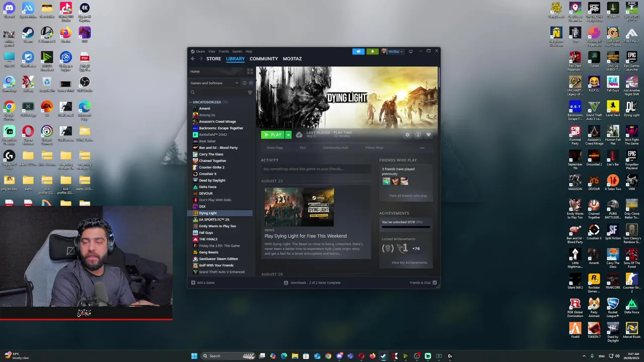Click the Epic Games Launcher desktop icon
Screen dimensions: 644x362
point(631,60)
